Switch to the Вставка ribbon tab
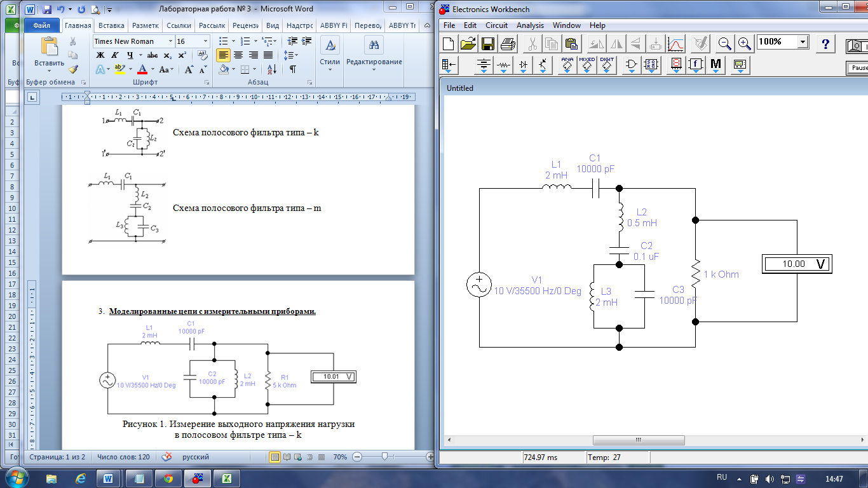The image size is (868, 488). (111, 26)
